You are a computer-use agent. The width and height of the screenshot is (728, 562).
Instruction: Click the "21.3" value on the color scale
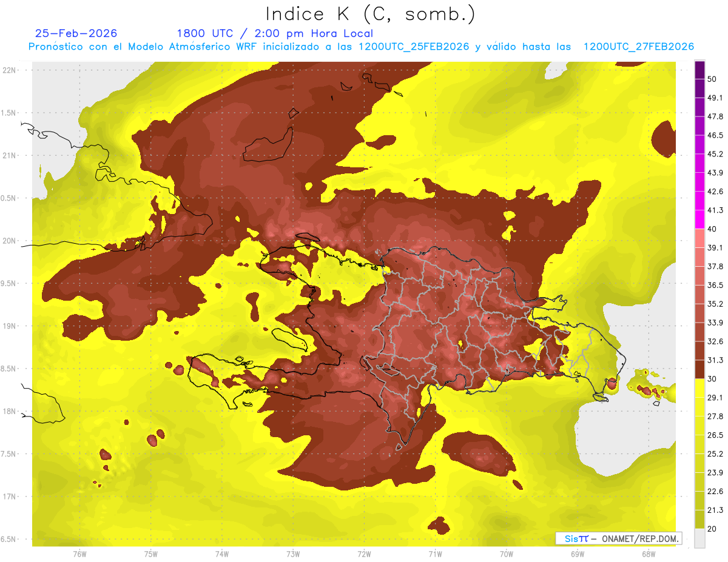coord(715,509)
